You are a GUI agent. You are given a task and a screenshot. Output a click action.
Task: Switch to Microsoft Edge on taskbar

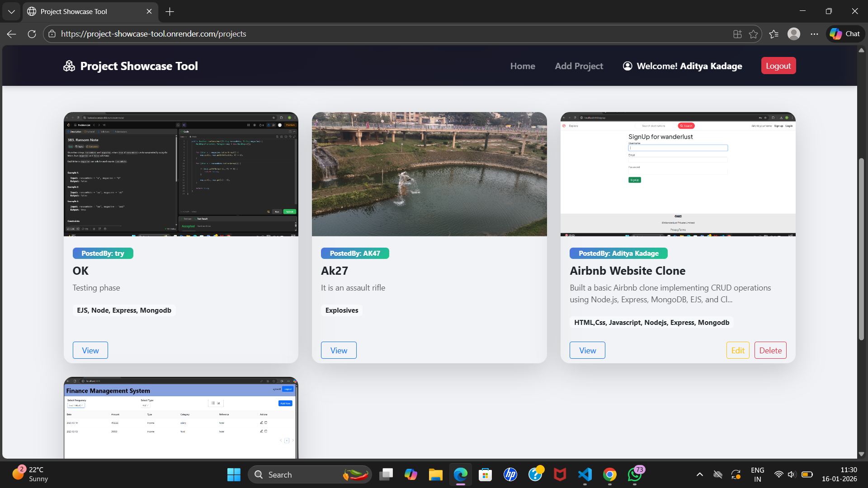click(461, 475)
